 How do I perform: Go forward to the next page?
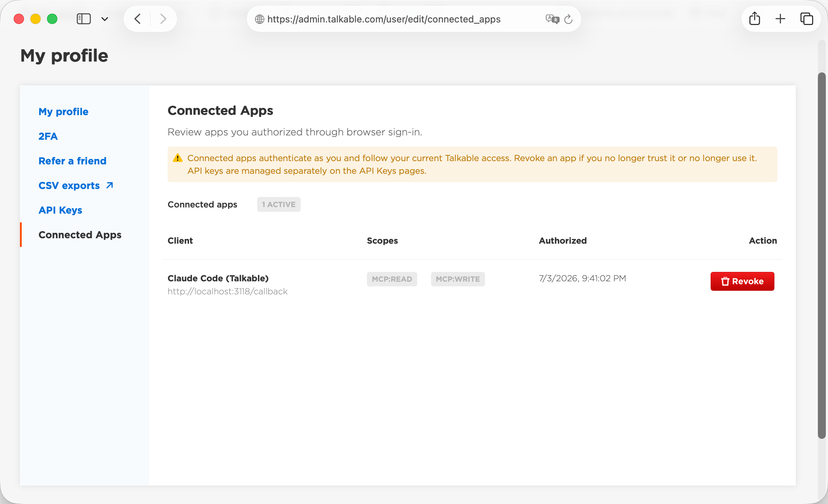tap(163, 19)
